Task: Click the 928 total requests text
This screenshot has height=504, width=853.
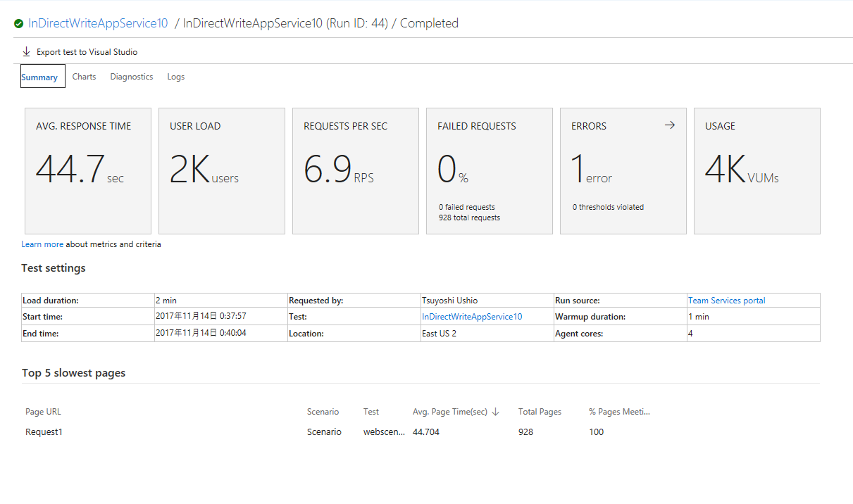Action: [469, 218]
